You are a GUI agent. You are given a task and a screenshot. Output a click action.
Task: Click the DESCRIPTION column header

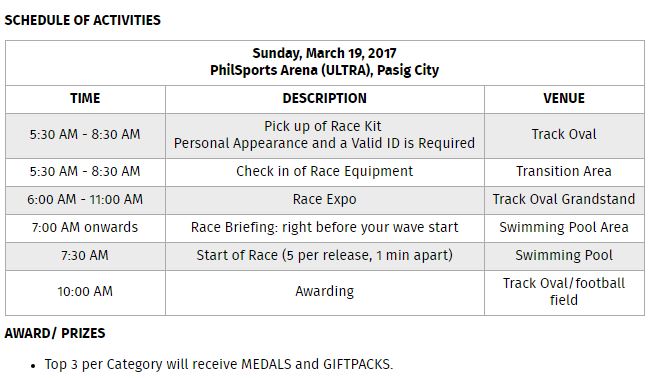pyautogui.click(x=325, y=98)
